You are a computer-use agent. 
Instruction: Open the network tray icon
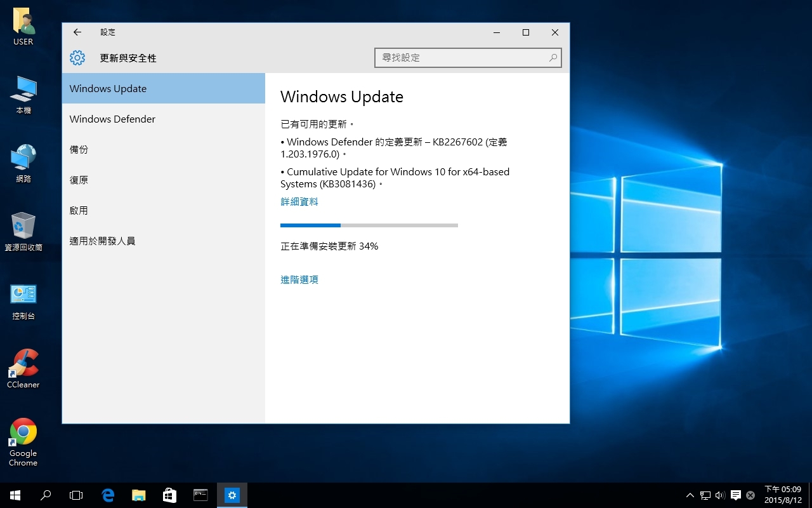coord(705,495)
